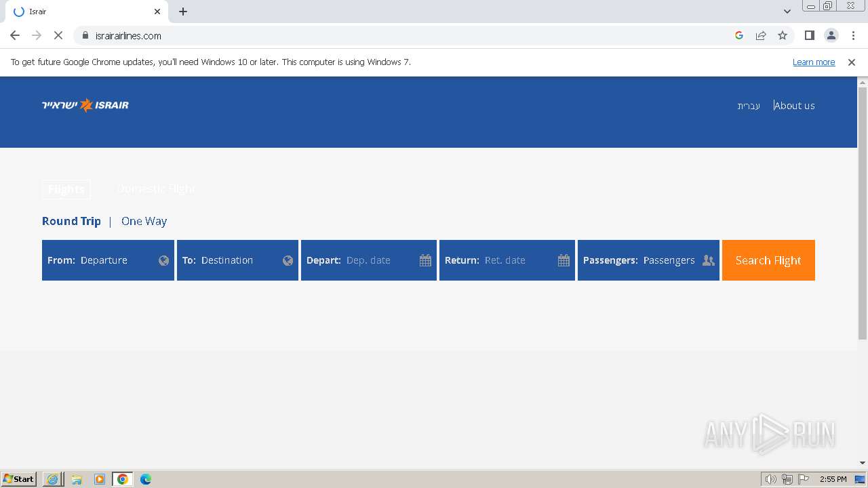The image size is (868, 488).
Task: Click the Search Flight button
Action: 768,260
